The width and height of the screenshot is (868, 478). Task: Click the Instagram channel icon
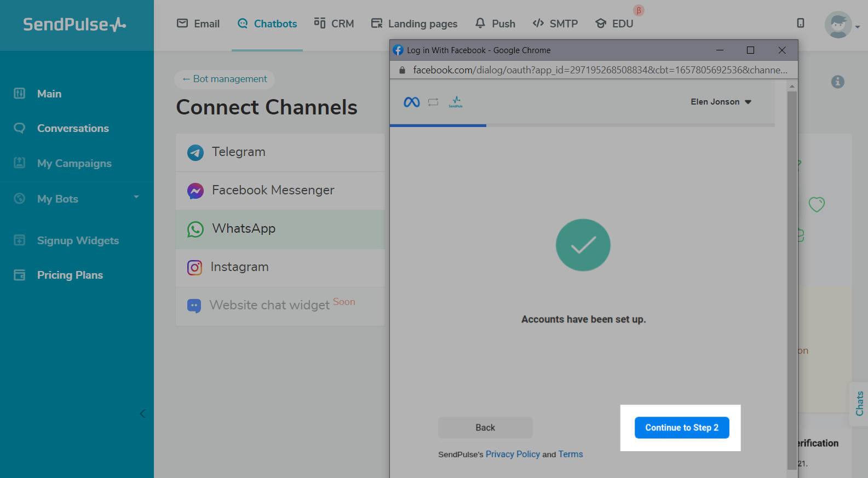[194, 267]
